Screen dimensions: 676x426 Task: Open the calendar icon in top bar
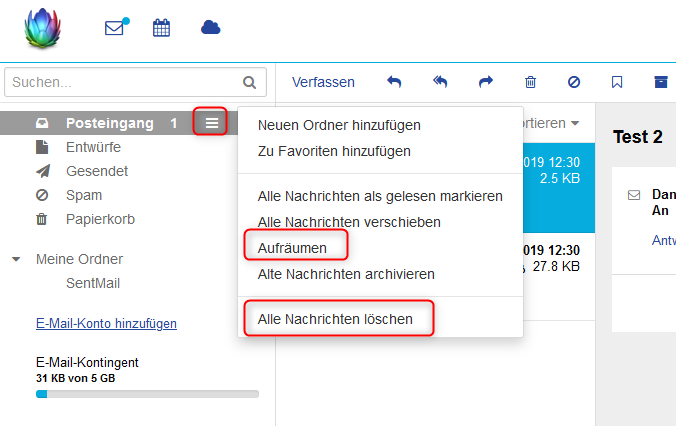point(161,28)
